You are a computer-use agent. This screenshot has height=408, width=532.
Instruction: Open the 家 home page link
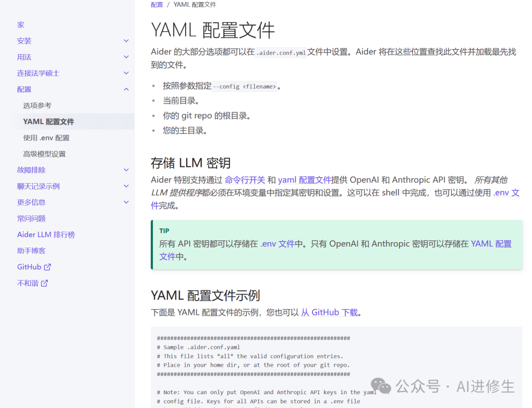pos(21,25)
